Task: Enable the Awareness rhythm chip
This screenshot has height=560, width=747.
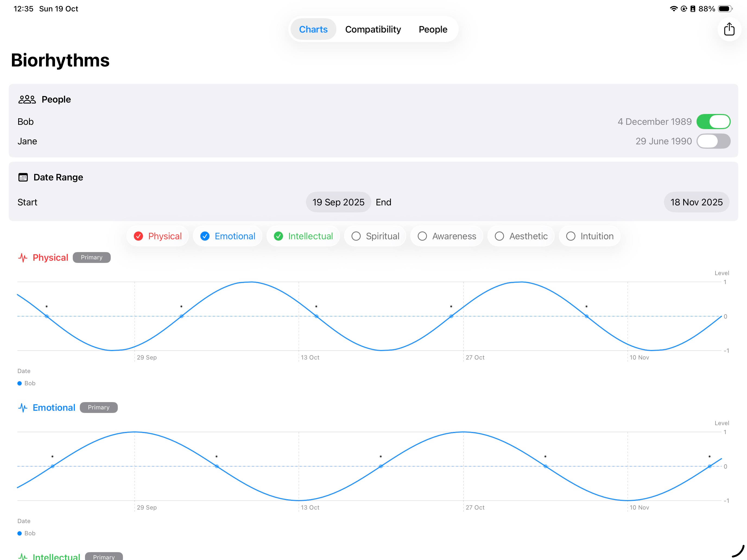Action: click(447, 236)
